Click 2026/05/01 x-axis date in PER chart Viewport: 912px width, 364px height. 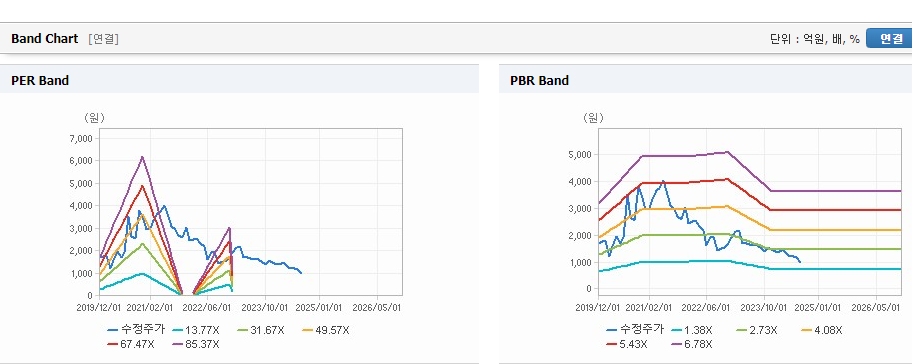click(378, 307)
